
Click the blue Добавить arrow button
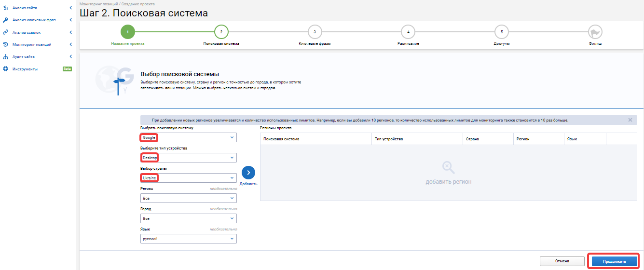[x=248, y=173]
